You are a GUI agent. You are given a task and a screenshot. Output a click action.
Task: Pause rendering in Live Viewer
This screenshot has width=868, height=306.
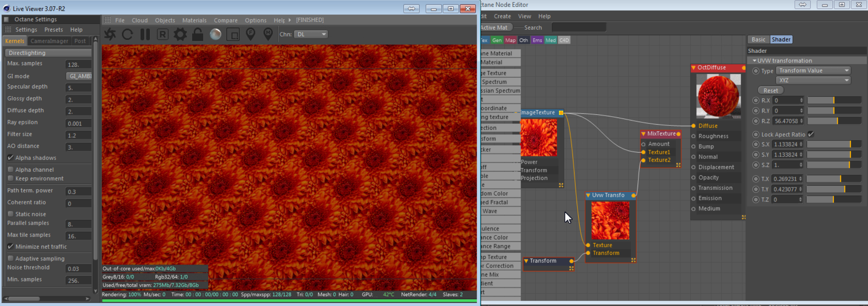[145, 34]
